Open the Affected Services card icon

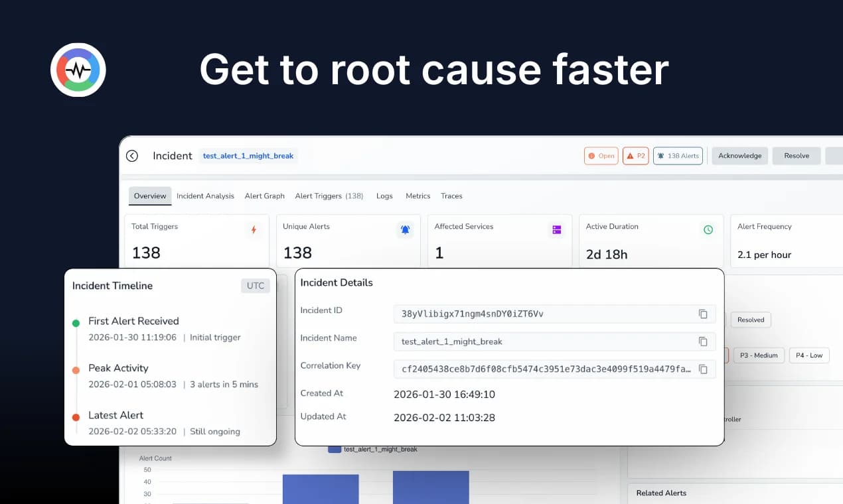coord(556,229)
